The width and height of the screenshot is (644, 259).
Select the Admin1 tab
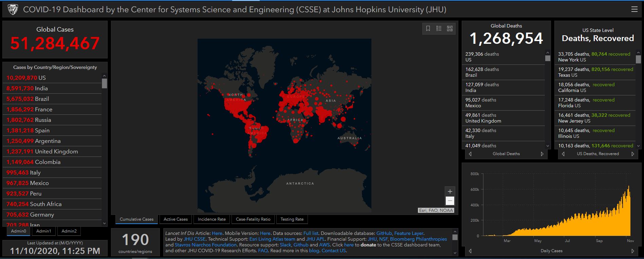pyautogui.click(x=44, y=231)
